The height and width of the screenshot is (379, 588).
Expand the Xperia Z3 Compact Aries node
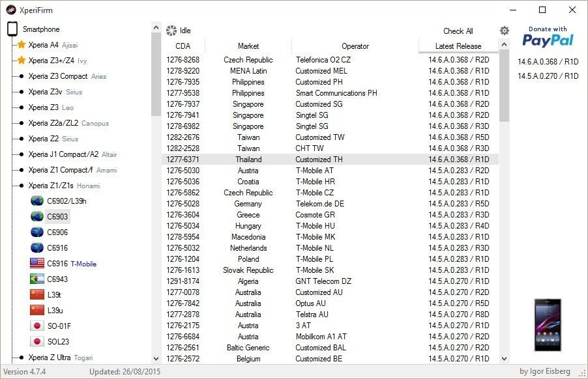22,76
